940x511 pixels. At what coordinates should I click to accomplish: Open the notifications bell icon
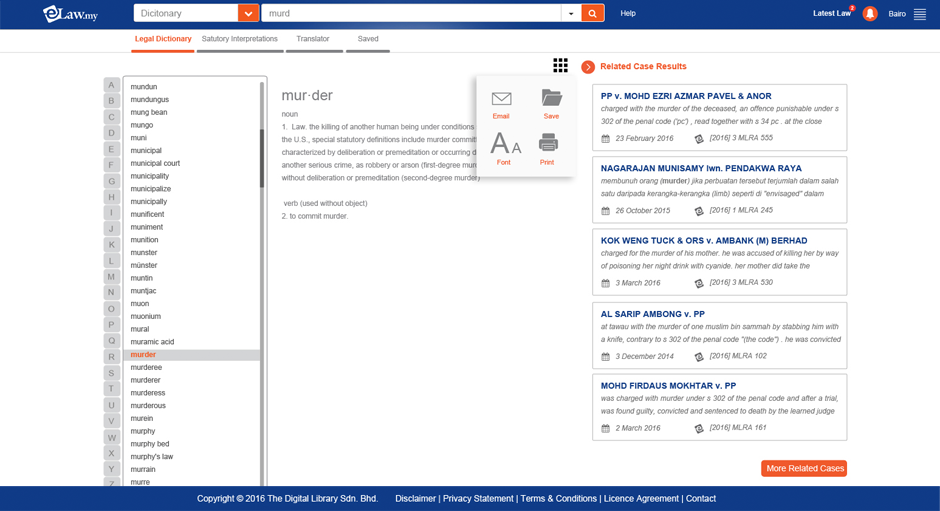869,14
